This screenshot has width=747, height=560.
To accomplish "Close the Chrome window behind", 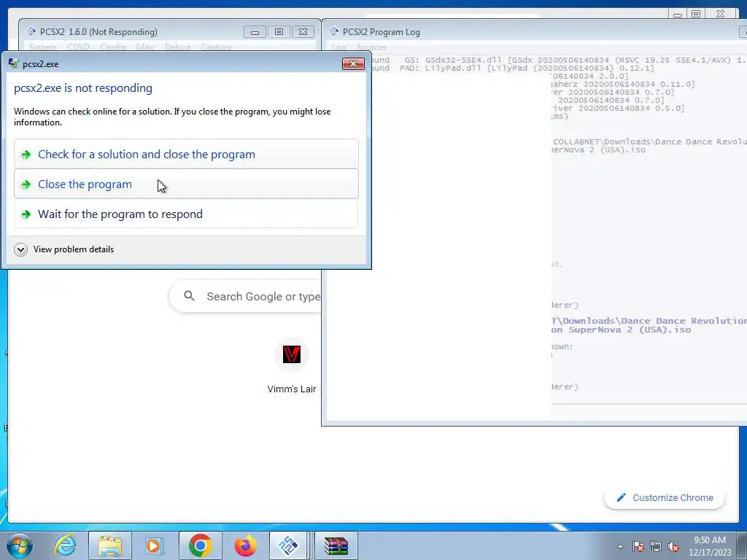I will (720, 15).
